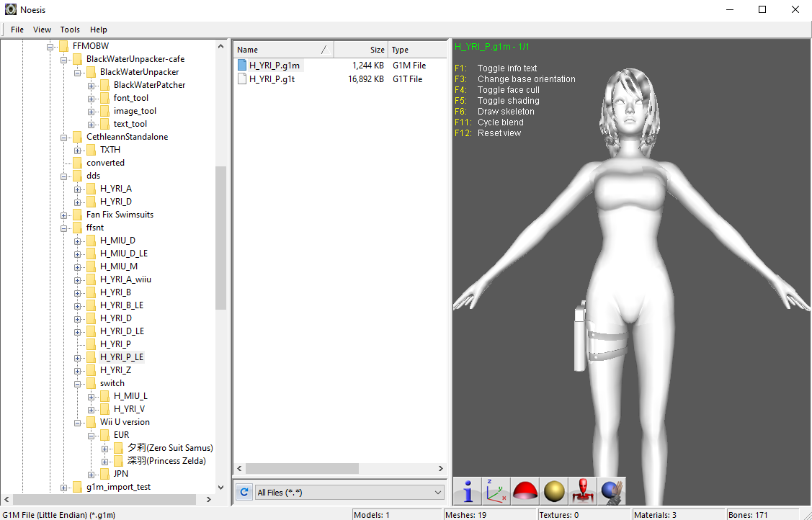Click the Bones: 171 status bar entry
Image resolution: width=812 pixels, height=520 pixels.
(748, 515)
